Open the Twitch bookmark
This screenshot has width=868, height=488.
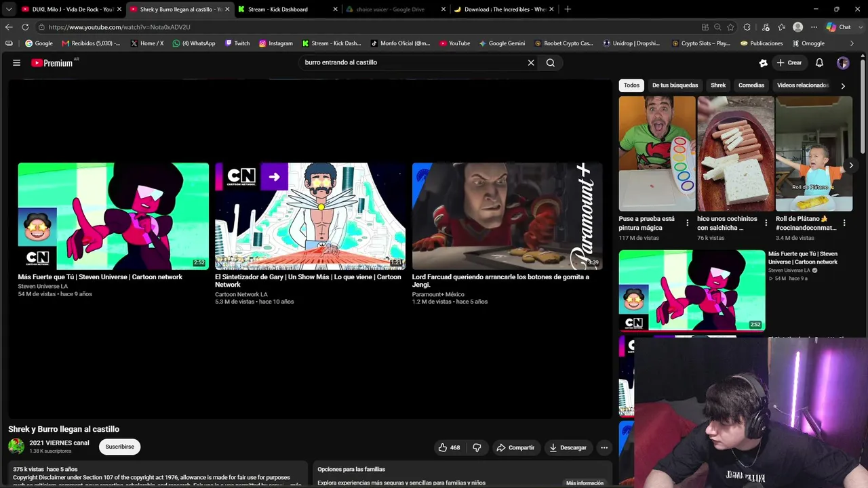coord(237,43)
